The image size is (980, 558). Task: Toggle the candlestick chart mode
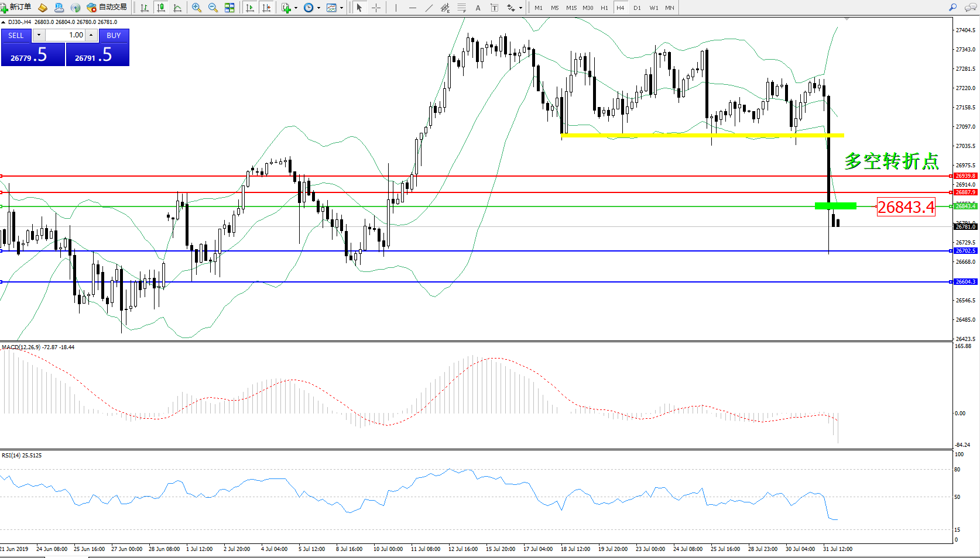pyautogui.click(x=161, y=8)
